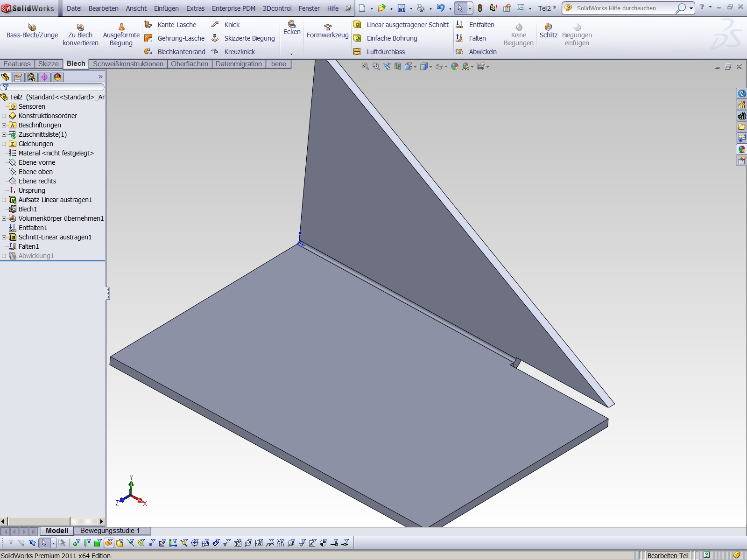Expand the Aufsatz-Linear austragen1 feature
Viewport: 747px width, 560px height.
pyautogui.click(x=4, y=200)
